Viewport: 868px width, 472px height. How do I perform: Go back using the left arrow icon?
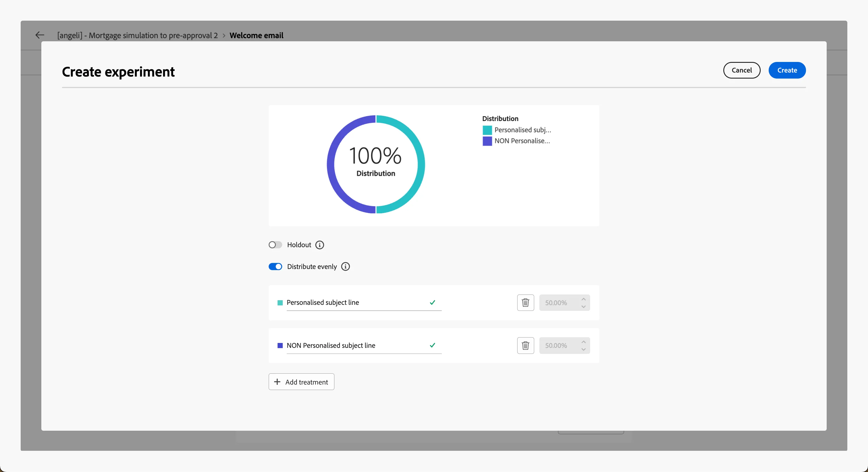click(x=40, y=35)
